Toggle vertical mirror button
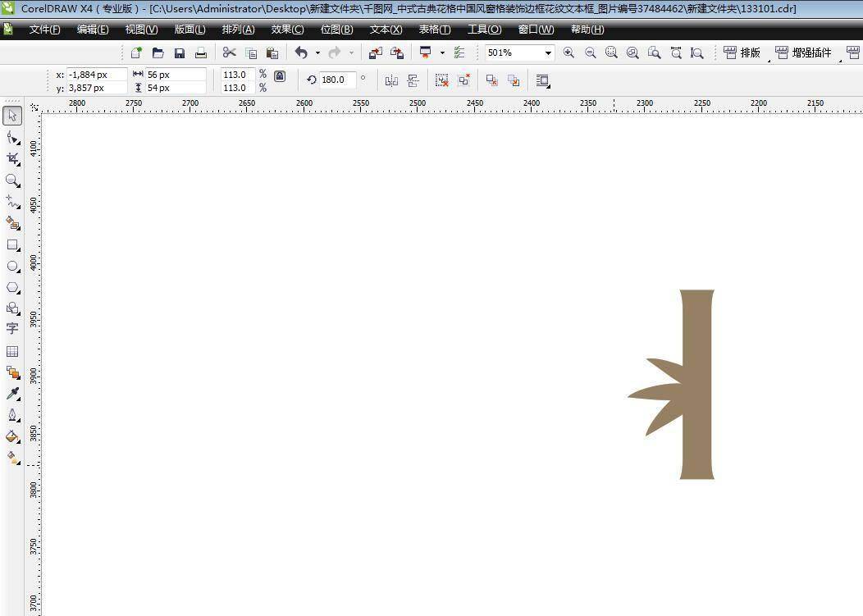This screenshot has width=863, height=616. [413, 80]
